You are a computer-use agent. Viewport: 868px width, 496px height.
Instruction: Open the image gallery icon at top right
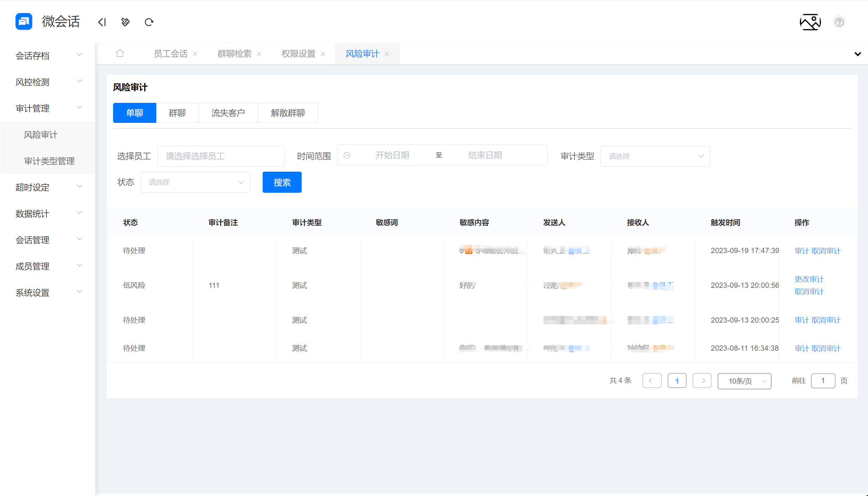pyautogui.click(x=810, y=22)
